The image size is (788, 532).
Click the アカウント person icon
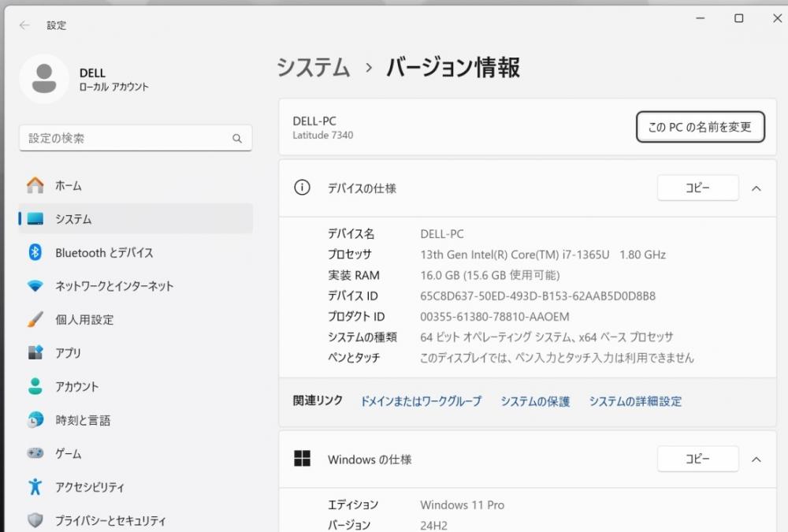point(35,386)
